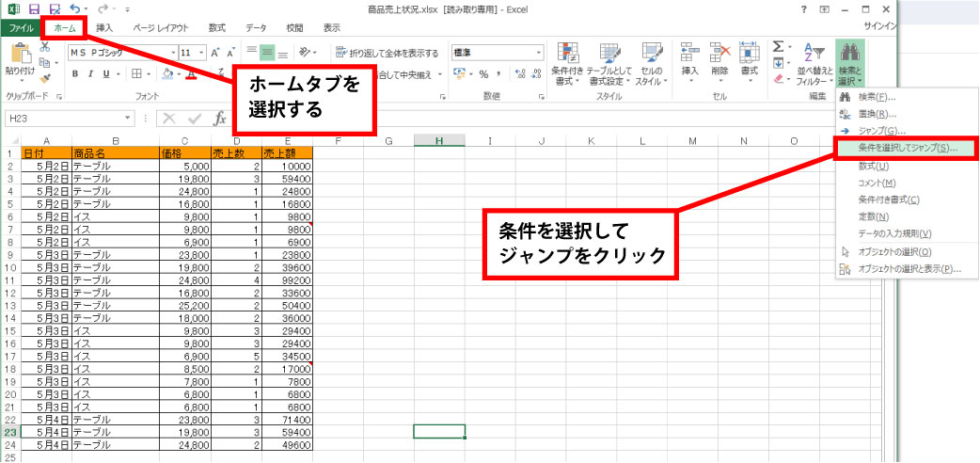Image resolution: width=980 pixels, height=463 pixels.
Task: Click the サインイン sign in link
Action: 880,26
